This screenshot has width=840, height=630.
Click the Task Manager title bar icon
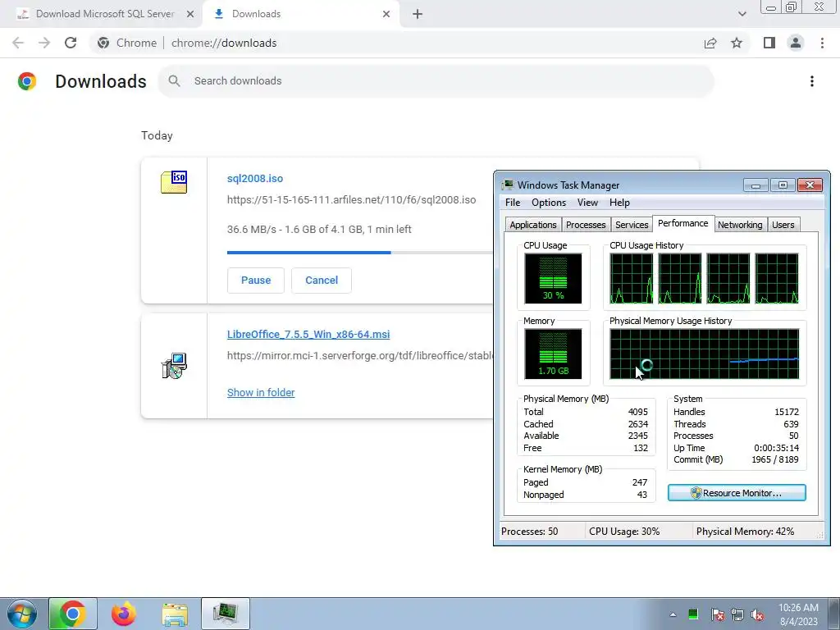click(x=507, y=185)
